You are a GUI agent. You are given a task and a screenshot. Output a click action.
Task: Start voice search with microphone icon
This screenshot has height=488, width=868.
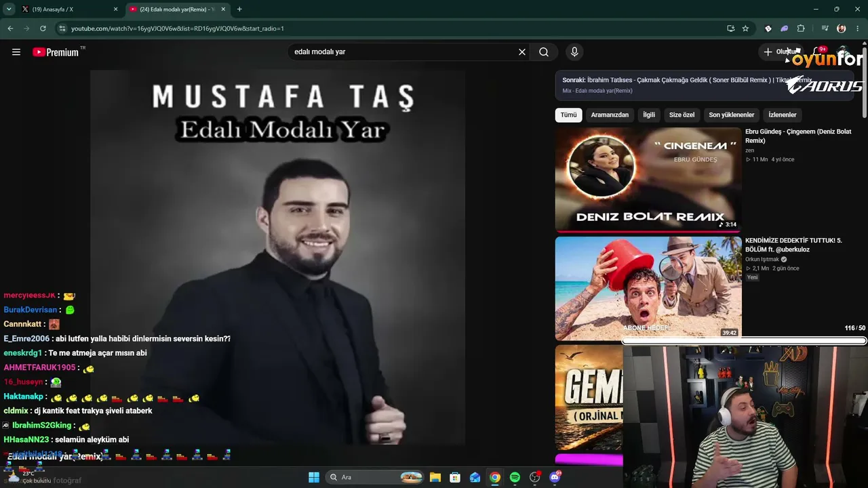574,52
